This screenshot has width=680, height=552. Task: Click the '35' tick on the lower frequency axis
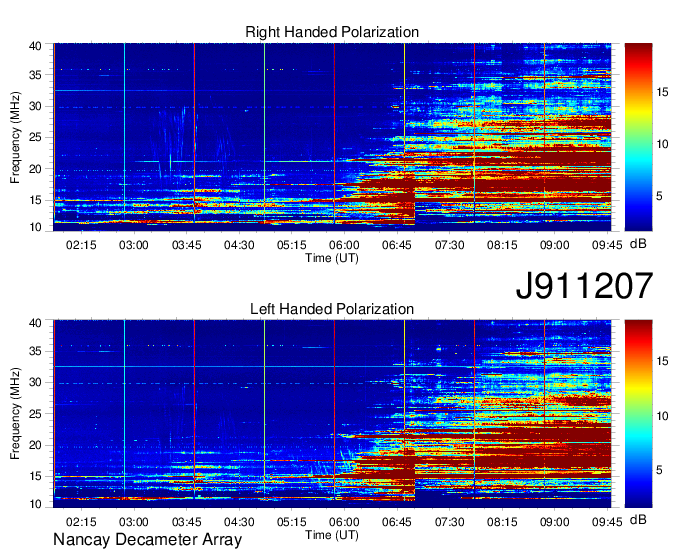(x=35, y=352)
